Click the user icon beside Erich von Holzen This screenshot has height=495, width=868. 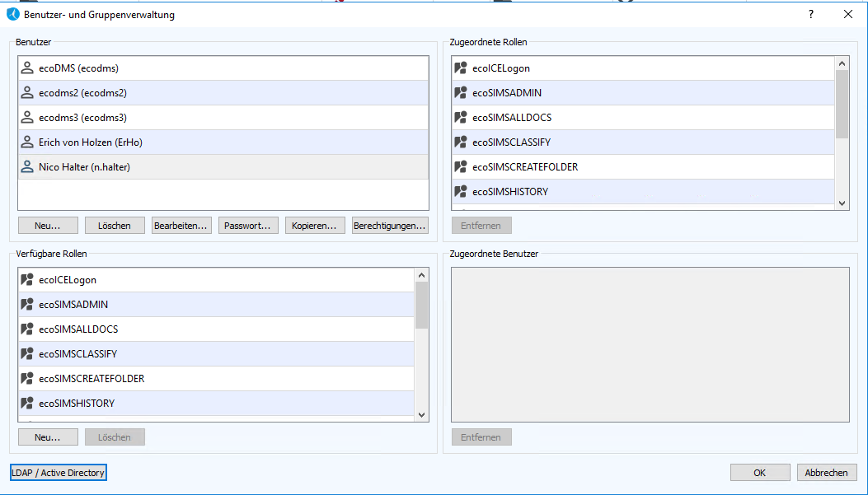(27, 142)
